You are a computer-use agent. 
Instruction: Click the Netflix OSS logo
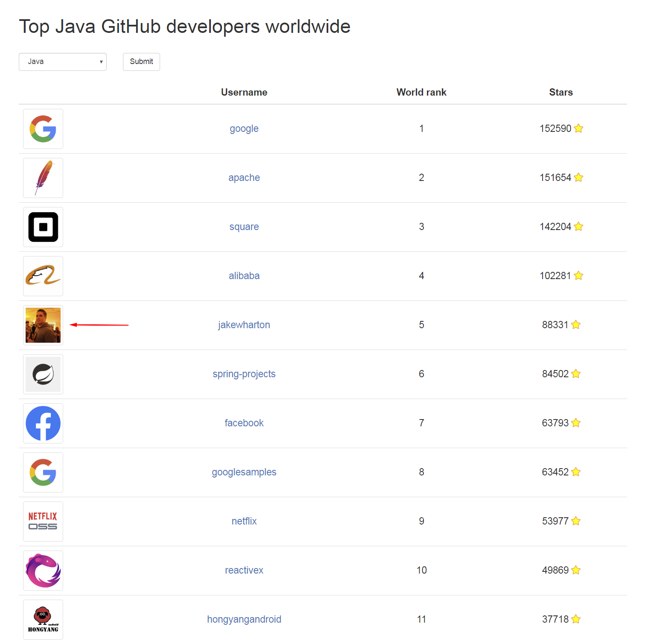click(43, 521)
